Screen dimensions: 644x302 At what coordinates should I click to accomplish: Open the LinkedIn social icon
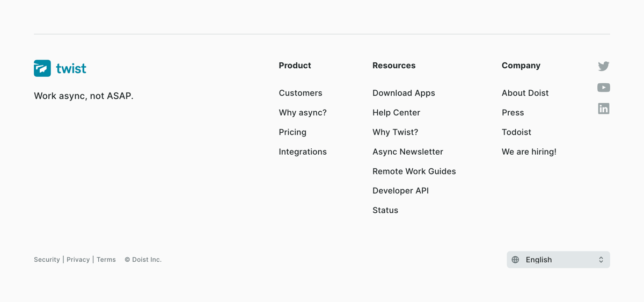click(604, 109)
